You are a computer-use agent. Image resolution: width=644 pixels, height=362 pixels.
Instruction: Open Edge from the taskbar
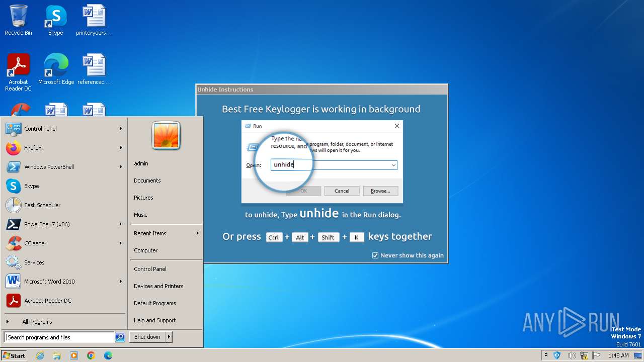(108, 355)
